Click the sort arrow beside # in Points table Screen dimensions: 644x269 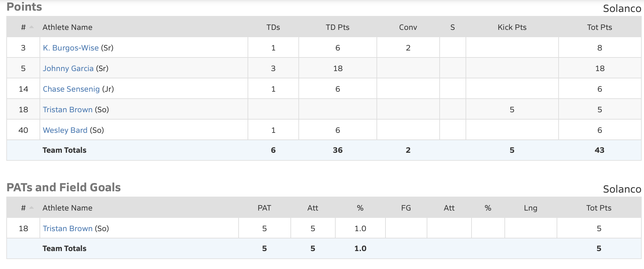pyautogui.click(x=32, y=27)
